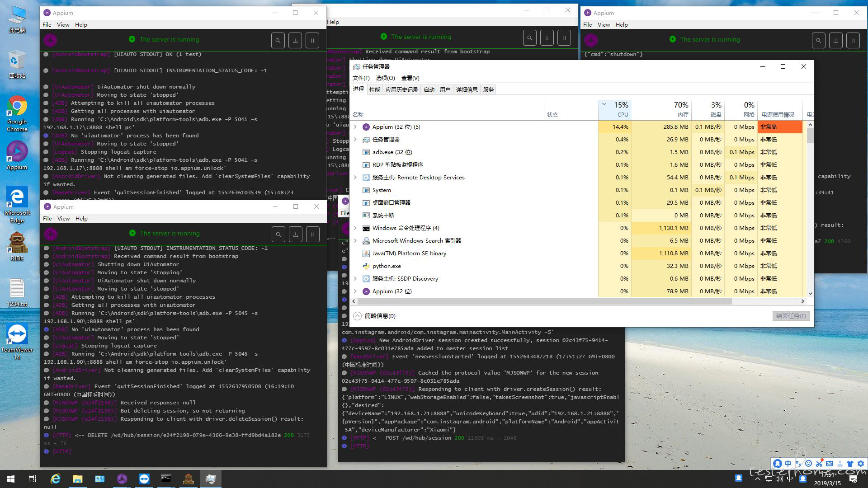The width and height of the screenshot is (868, 488).
Task: Open File menu in top-left Appium window
Action: tap(47, 25)
